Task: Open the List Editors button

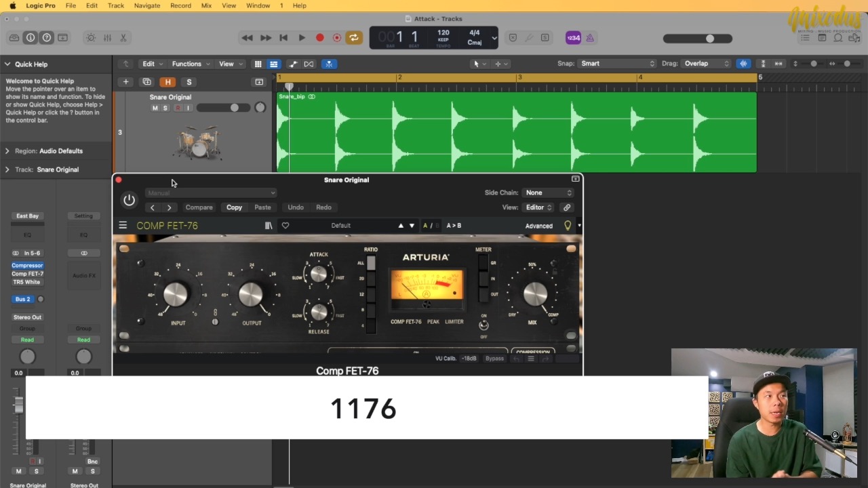Action: pyautogui.click(x=806, y=38)
